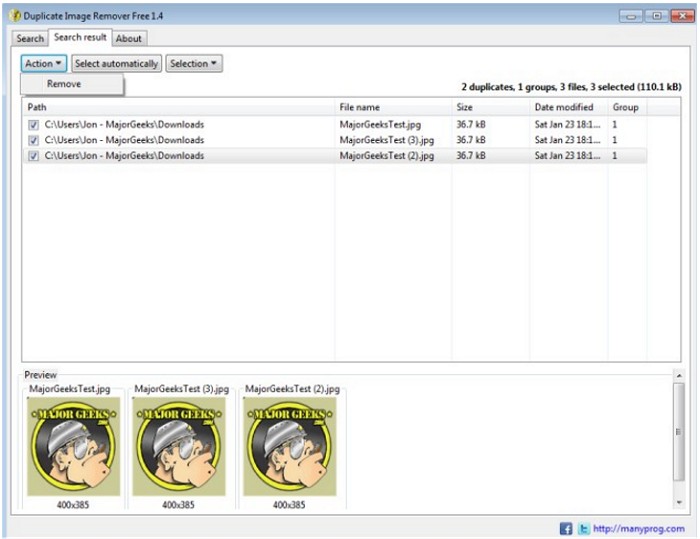Select the MajorGeeksTest (2).jpg preview thumbnail
The height and width of the screenshot is (539, 700).
point(290,447)
